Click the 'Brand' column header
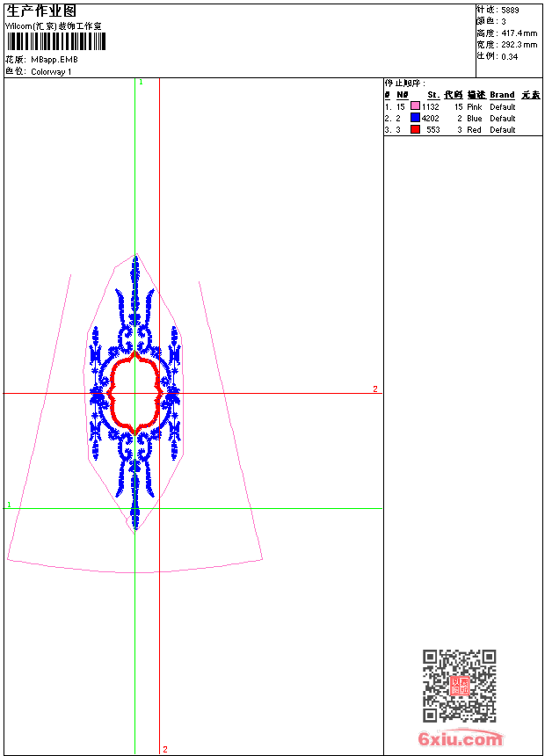 click(x=502, y=95)
